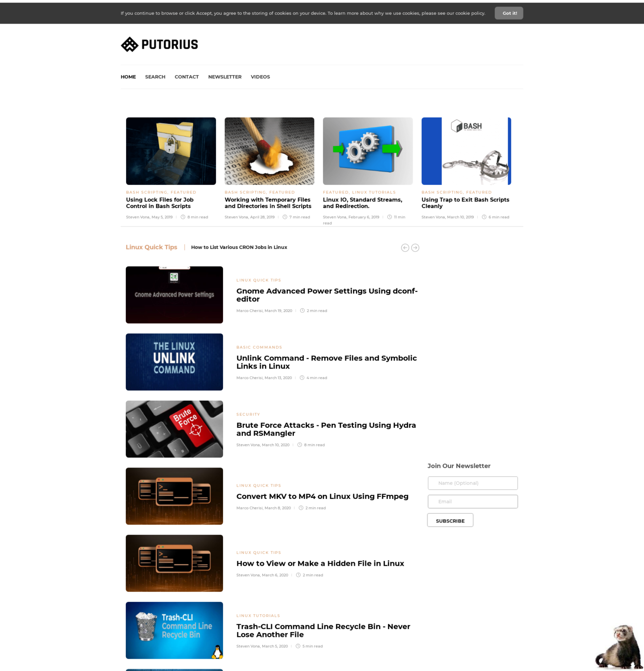This screenshot has height=671, width=644.
Task: Open Convert MKV to MP4 article title
Action: tap(323, 496)
